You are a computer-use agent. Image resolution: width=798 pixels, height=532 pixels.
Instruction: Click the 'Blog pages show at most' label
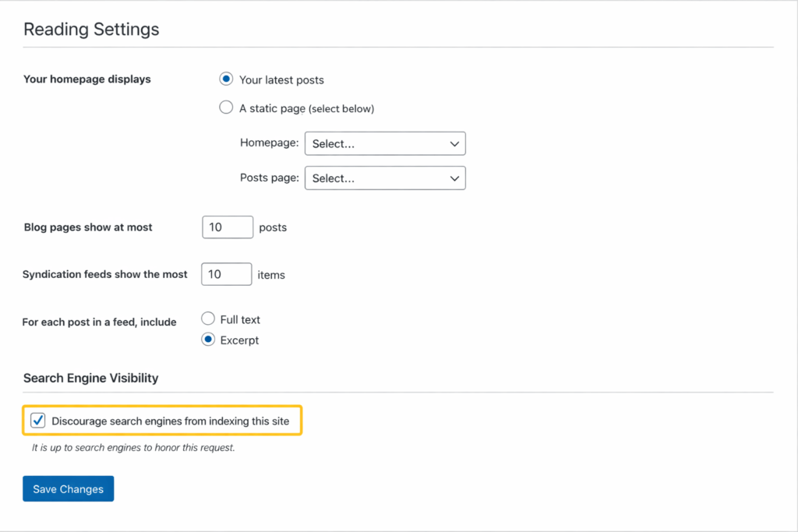88,227
